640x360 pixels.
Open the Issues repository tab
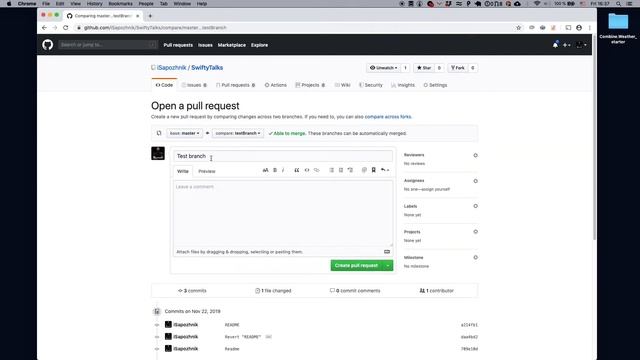point(194,85)
